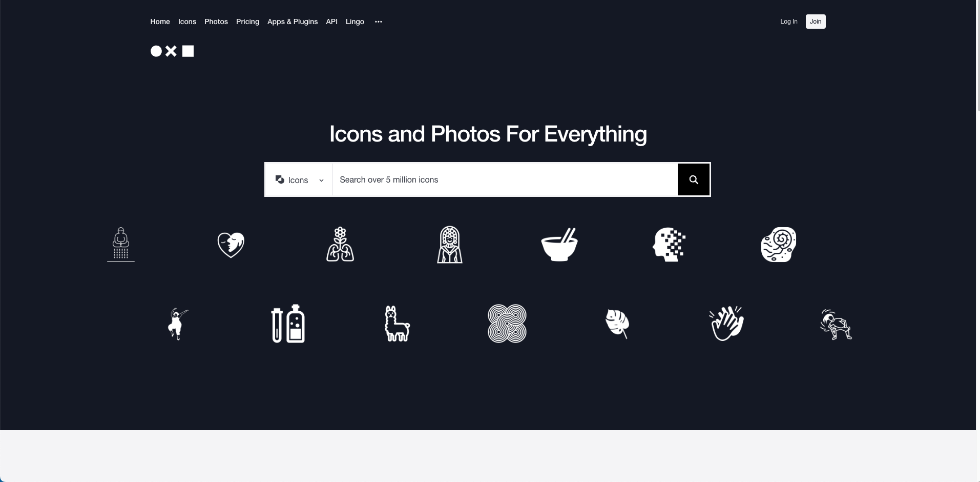
Task: Select the mortar and pestle bowl icon
Action: point(559,245)
